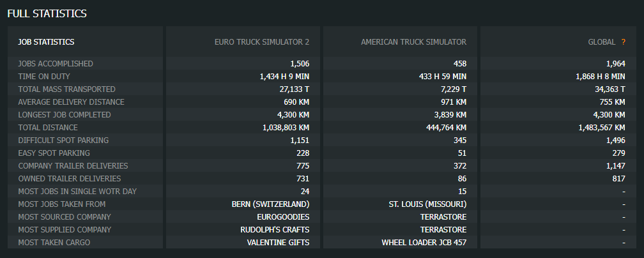Viewport: 644px width, 258px height.
Task: Select the JOBS ACCOMPLISHED row label
Action: click(56, 64)
